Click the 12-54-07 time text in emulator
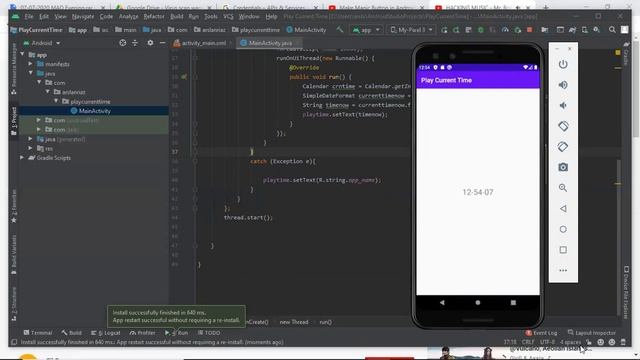 click(x=478, y=192)
